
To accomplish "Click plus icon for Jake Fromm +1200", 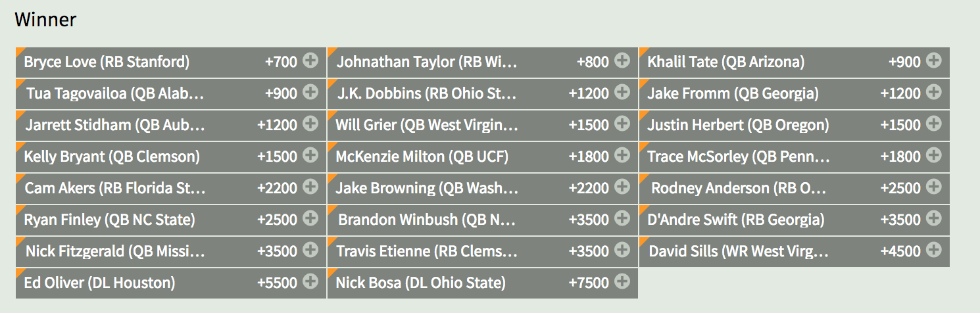I will point(933,93).
